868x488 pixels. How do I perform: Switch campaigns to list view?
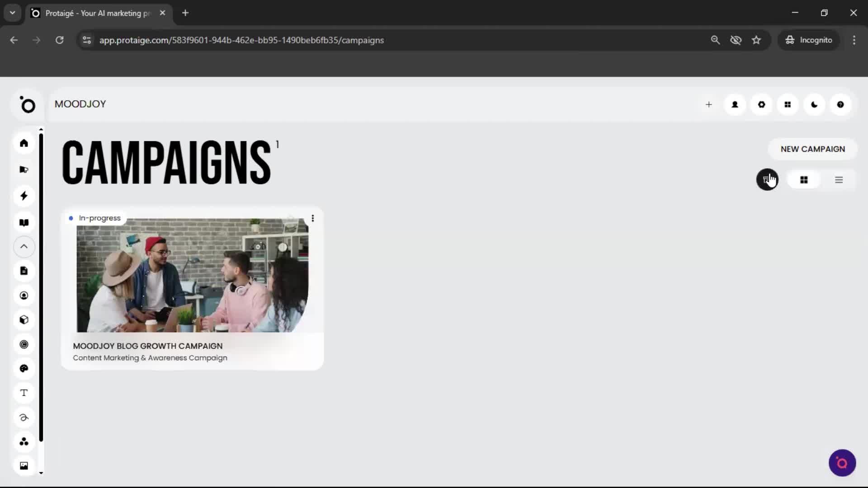839,179
